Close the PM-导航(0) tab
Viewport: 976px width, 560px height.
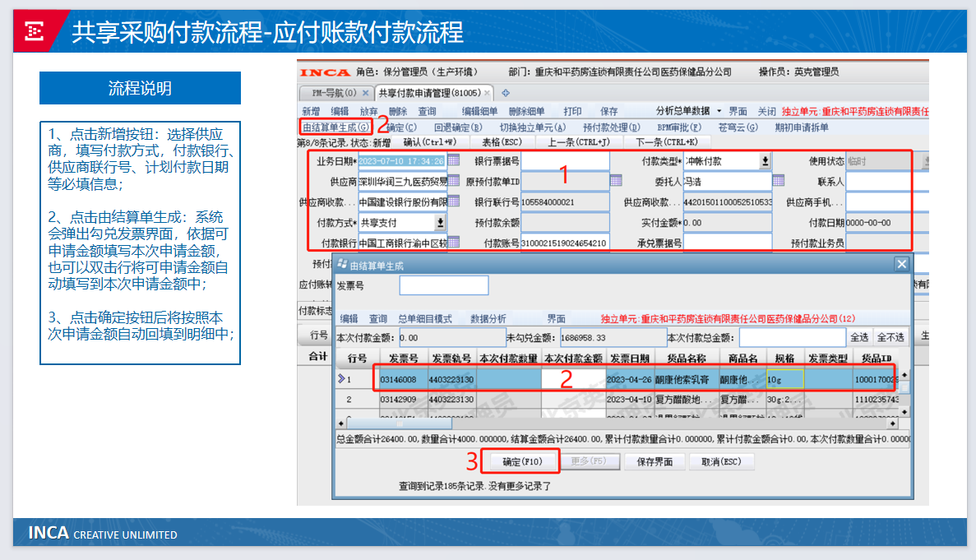(x=365, y=93)
